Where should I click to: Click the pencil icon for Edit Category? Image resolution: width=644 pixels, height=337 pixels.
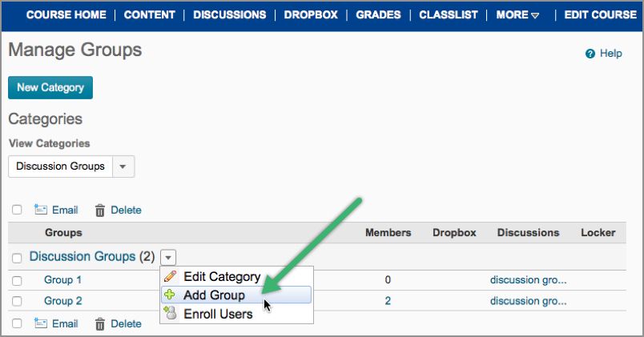click(171, 277)
